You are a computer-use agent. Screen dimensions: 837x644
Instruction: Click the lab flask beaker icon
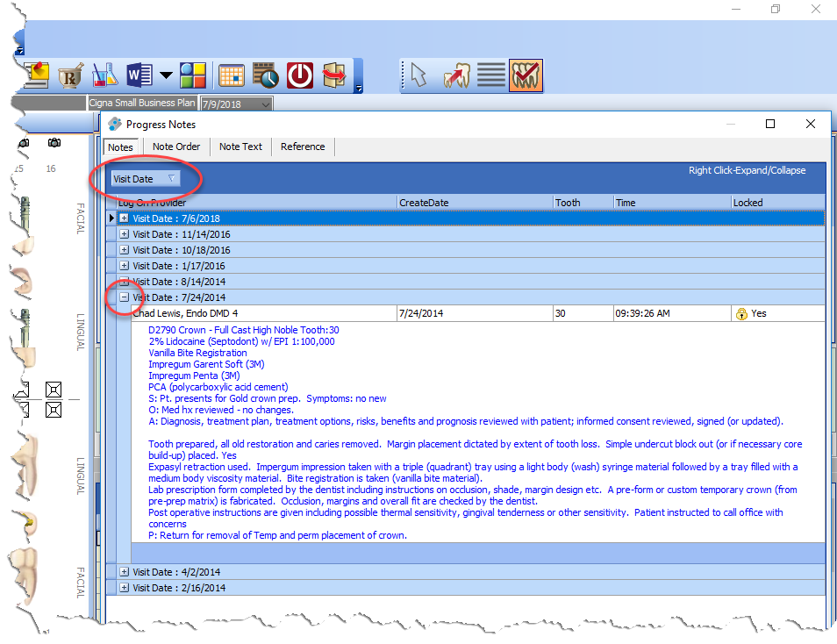tap(104, 75)
